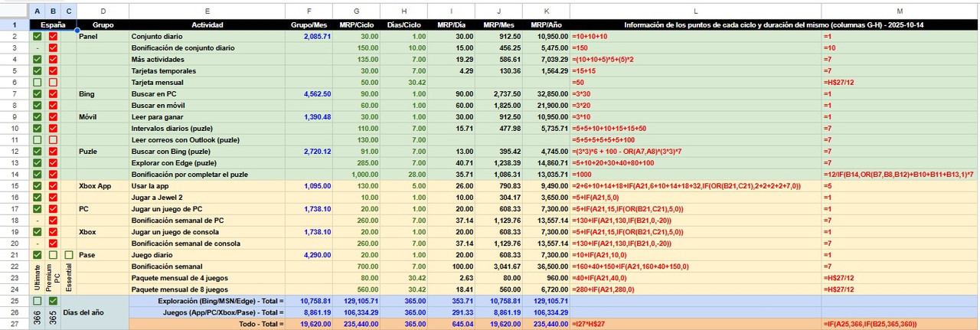Check the red box for Leer correos con Outlook
Image resolution: width=980 pixels, height=330 pixels.
[53, 140]
